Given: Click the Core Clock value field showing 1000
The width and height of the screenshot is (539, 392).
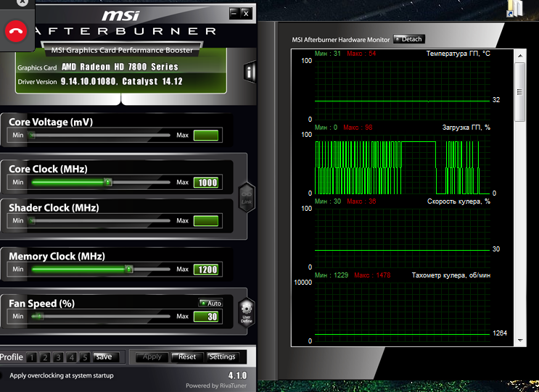Looking at the screenshot, I should pos(206,183).
